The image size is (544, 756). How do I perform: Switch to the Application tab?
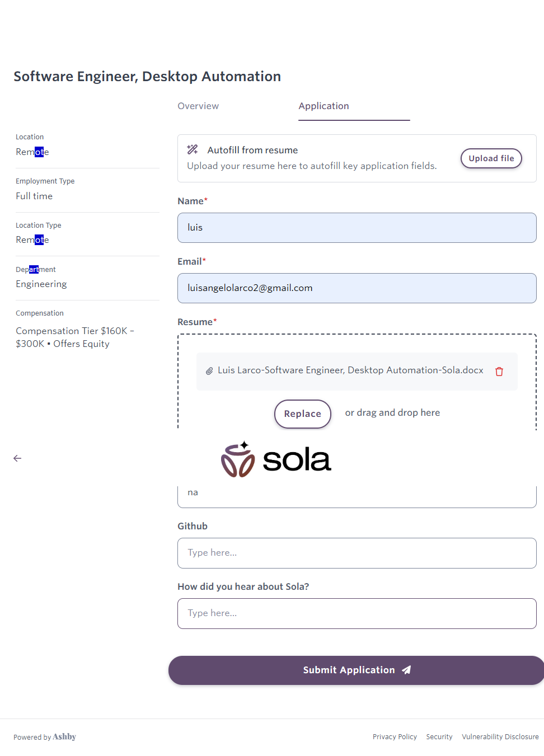[323, 106]
